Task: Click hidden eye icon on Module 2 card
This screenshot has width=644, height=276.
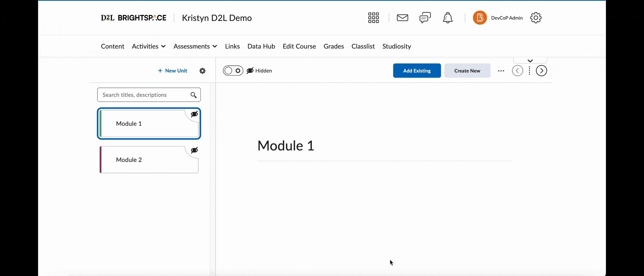Action: [x=194, y=150]
